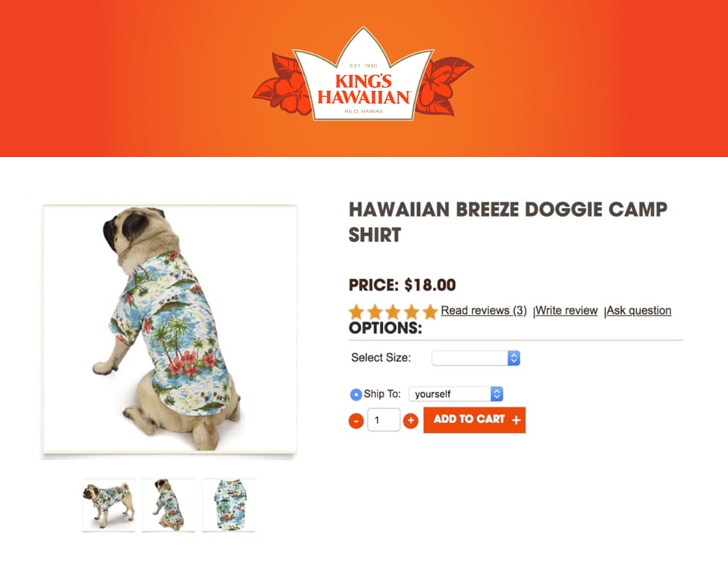Click into the quantity input field
This screenshot has width=728, height=569.
pyautogui.click(x=384, y=420)
